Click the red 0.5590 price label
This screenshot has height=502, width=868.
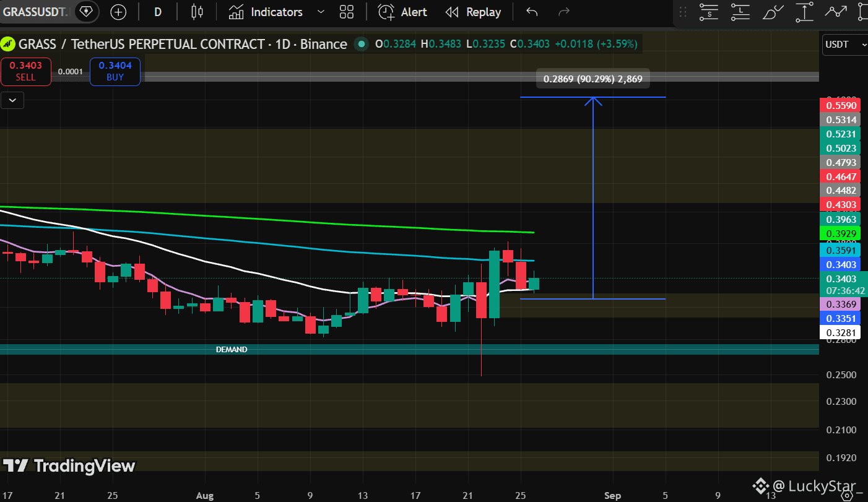coord(841,105)
